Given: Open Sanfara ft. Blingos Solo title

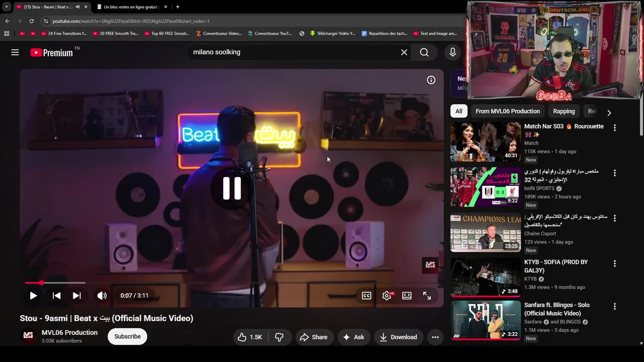Looking at the screenshot, I should click(557, 309).
